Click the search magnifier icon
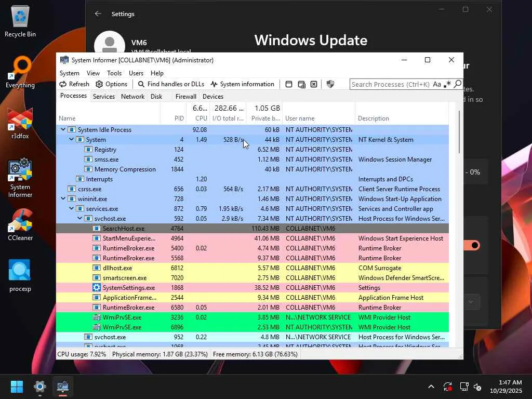 457,84
